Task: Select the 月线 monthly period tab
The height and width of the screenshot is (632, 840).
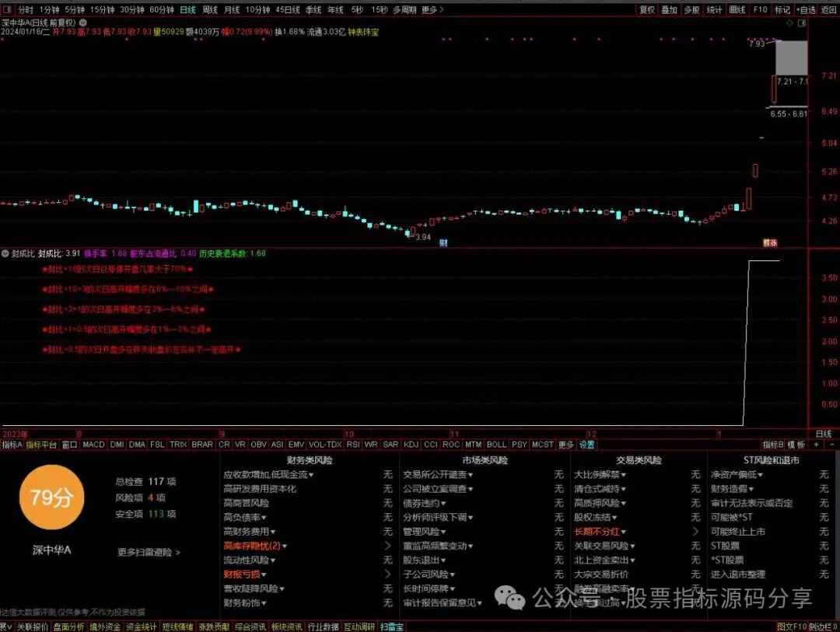Action: (x=232, y=9)
